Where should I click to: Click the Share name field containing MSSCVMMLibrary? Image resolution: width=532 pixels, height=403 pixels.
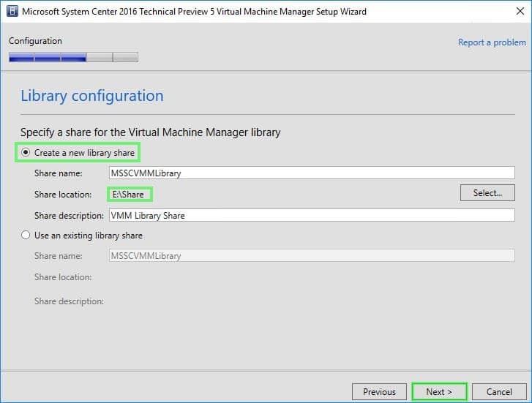pyautogui.click(x=312, y=173)
